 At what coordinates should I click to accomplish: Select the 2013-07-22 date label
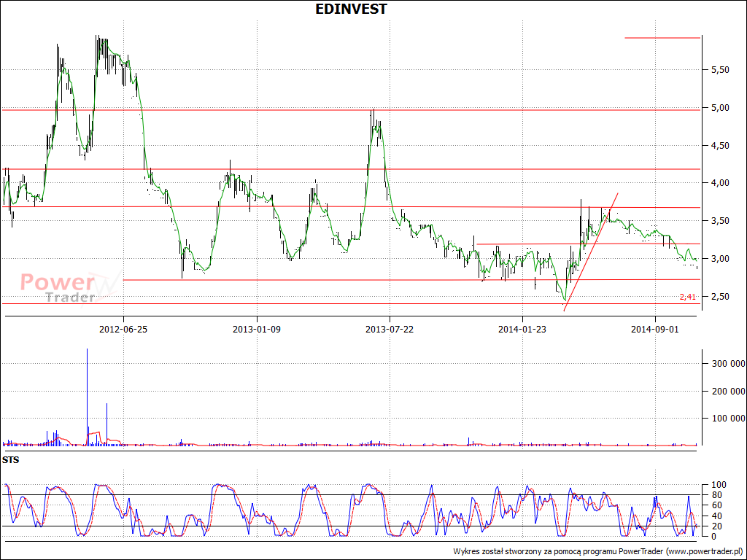pos(390,329)
